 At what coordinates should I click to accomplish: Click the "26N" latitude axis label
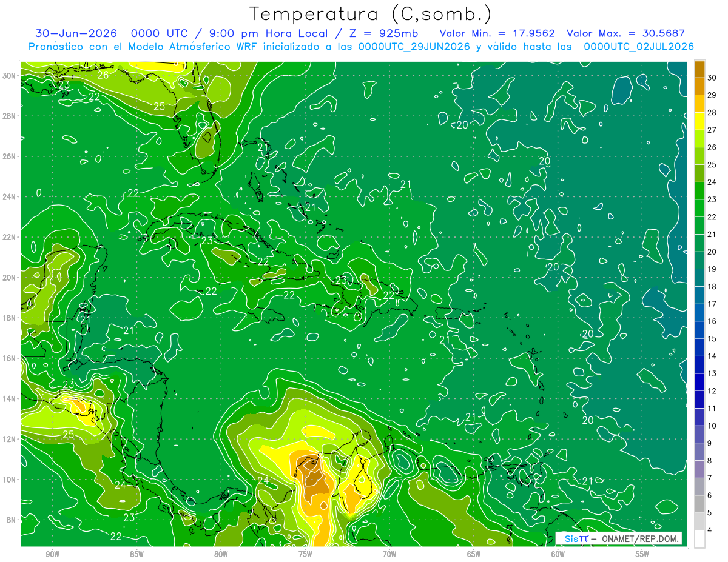point(10,156)
